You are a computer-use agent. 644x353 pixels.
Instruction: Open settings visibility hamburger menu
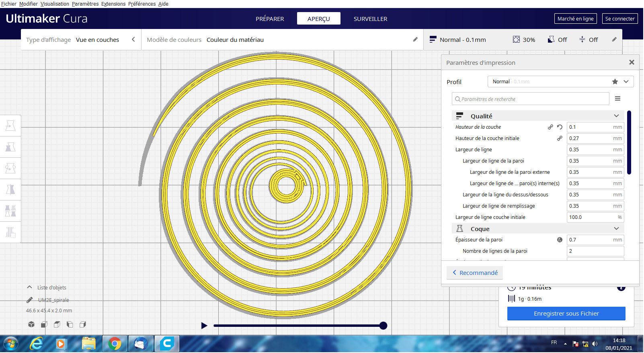[617, 99]
